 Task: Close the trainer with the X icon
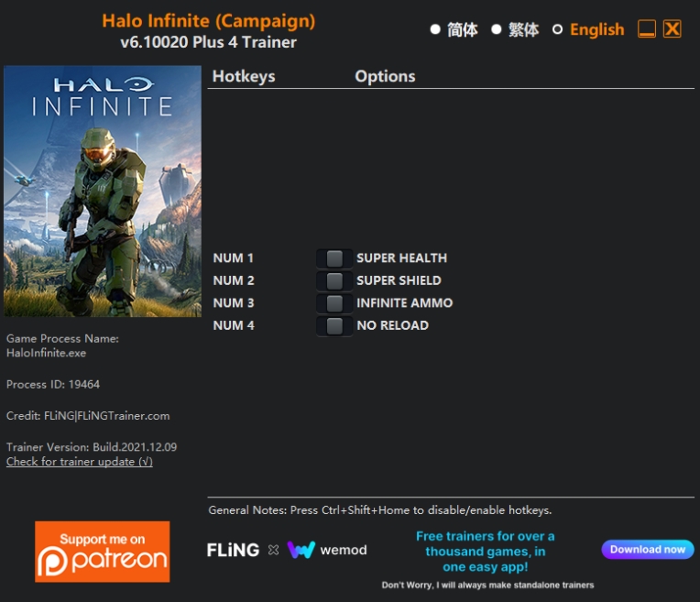click(672, 29)
